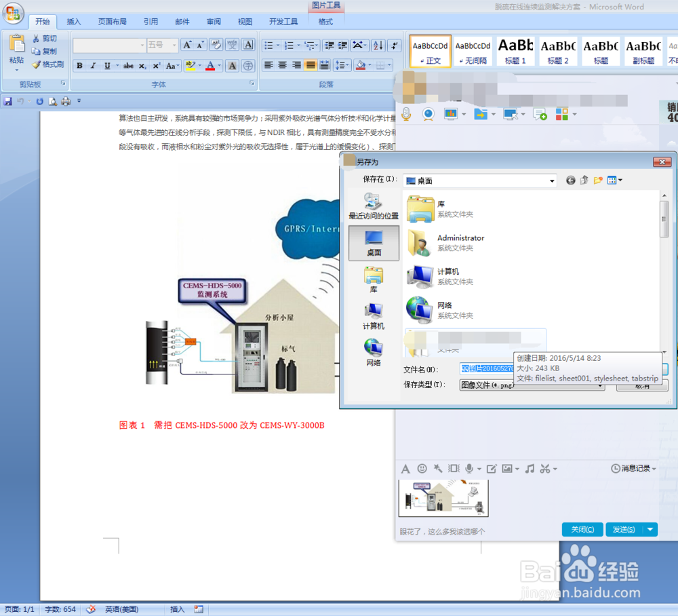Switch to the 引用 ribbon tab
Viewport: 678px width, 616px height.
[151, 22]
